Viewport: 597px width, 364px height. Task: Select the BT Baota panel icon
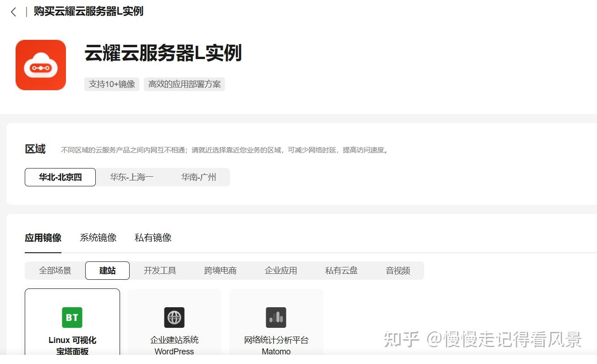coord(71,317)
